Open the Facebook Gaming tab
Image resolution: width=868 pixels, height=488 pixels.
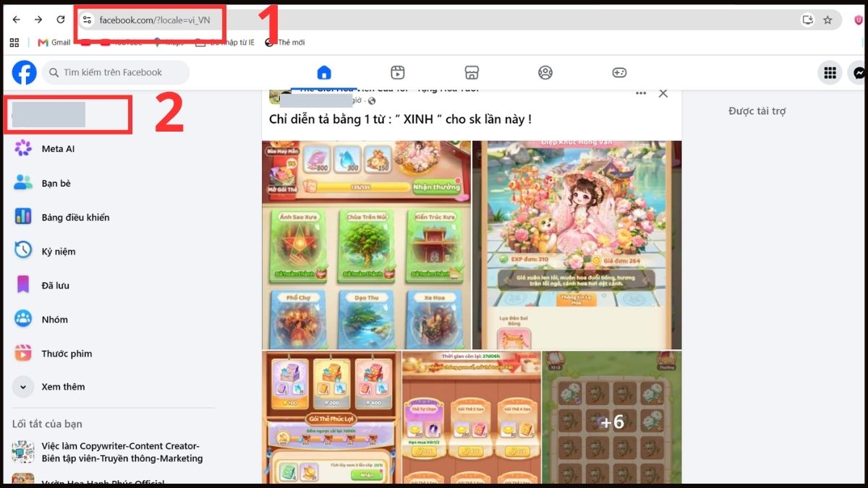pyautogui.click(x=619, y=72)
